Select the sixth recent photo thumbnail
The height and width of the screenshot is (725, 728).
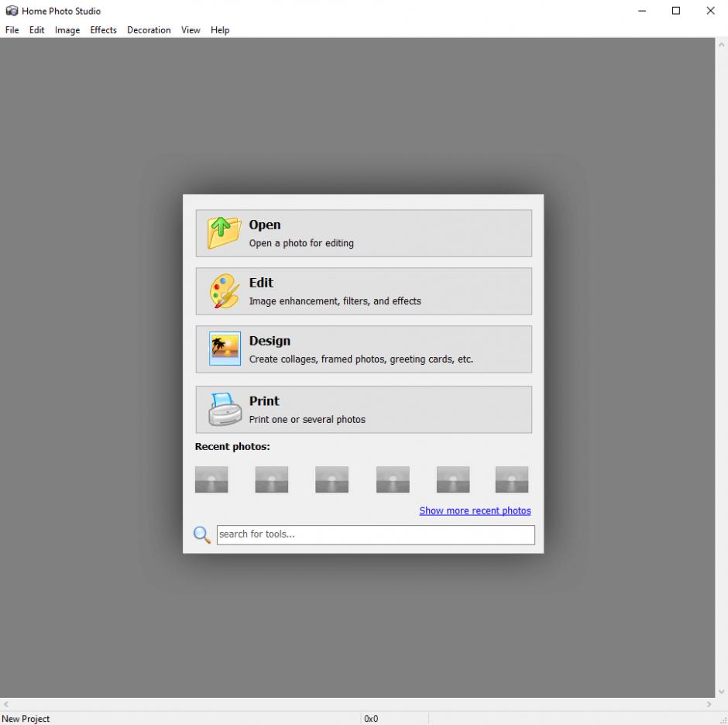[x=512, y=479]
